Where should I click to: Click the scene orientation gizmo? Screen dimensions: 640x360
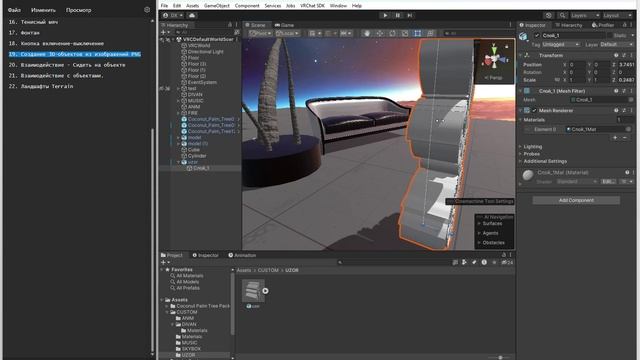click(x=494, y=59)
